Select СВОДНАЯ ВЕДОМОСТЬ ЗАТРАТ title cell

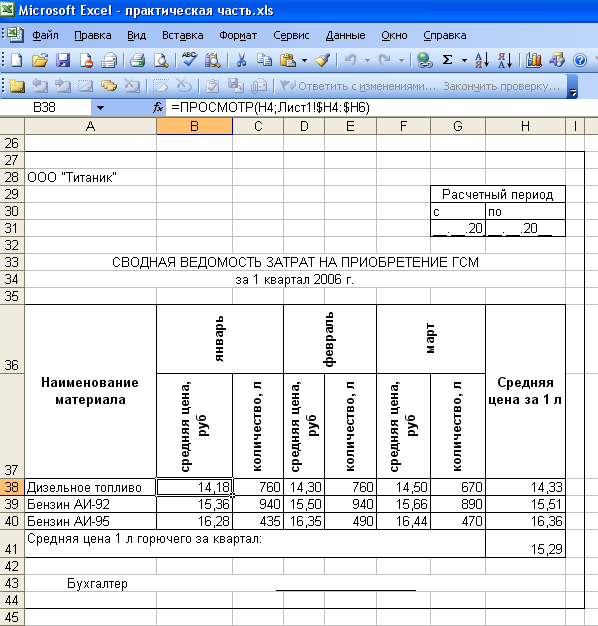[x=295, y=262]
